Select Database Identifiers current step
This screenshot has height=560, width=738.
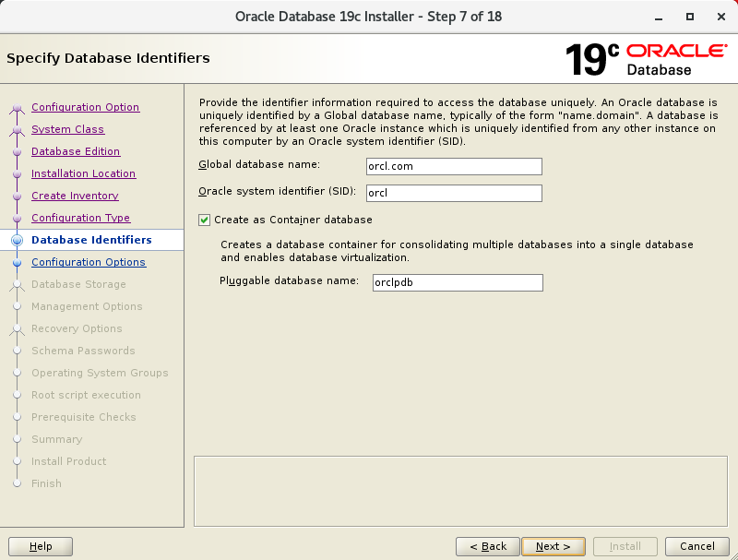coord(91,240)
